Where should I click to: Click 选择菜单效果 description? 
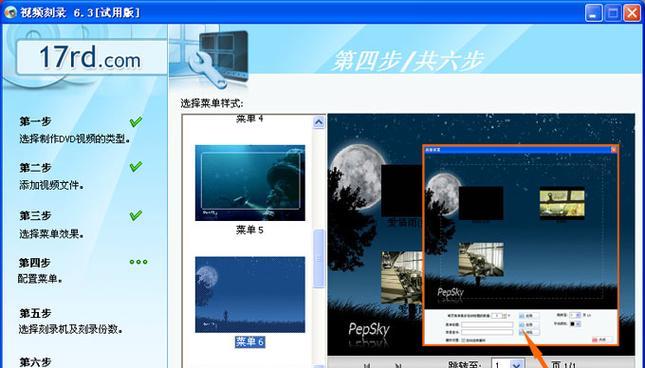(x=51, y=234)
